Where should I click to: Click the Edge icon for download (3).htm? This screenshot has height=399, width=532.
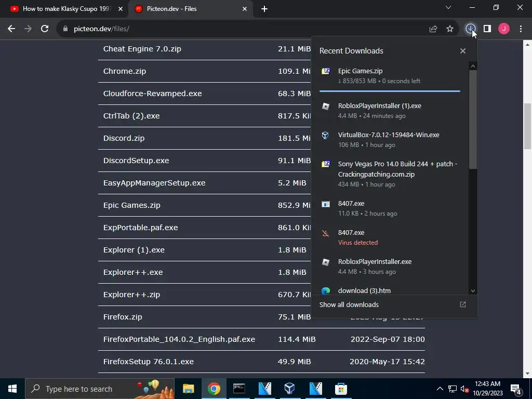[326, 291]
